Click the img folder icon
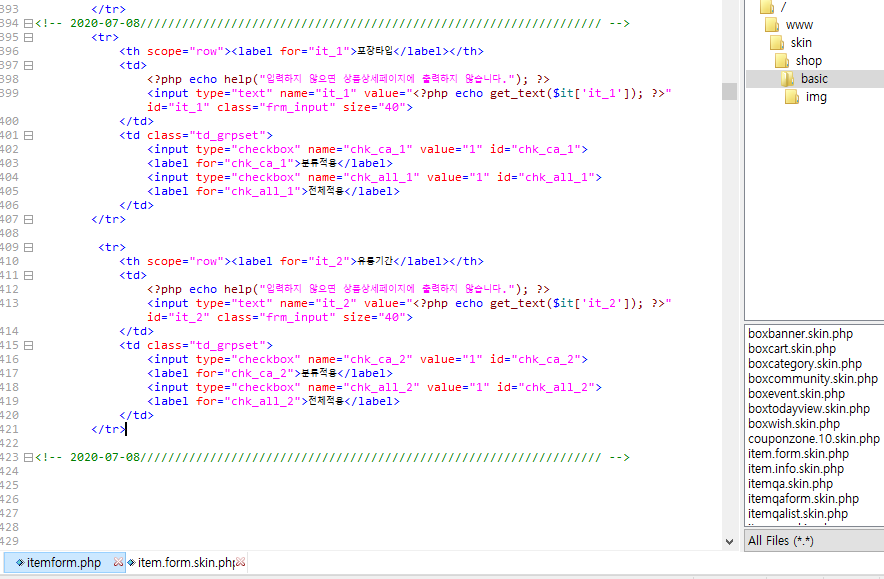The height and width of the screenshot is (579, 884). pyautogui.click(x=791, y=96)
